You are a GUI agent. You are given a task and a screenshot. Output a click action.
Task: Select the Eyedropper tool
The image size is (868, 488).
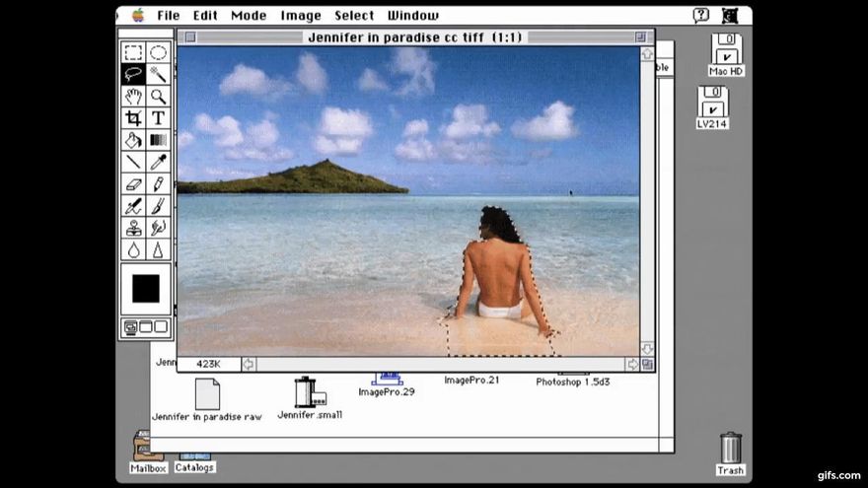pyautogui.click(x=159, y=162)
